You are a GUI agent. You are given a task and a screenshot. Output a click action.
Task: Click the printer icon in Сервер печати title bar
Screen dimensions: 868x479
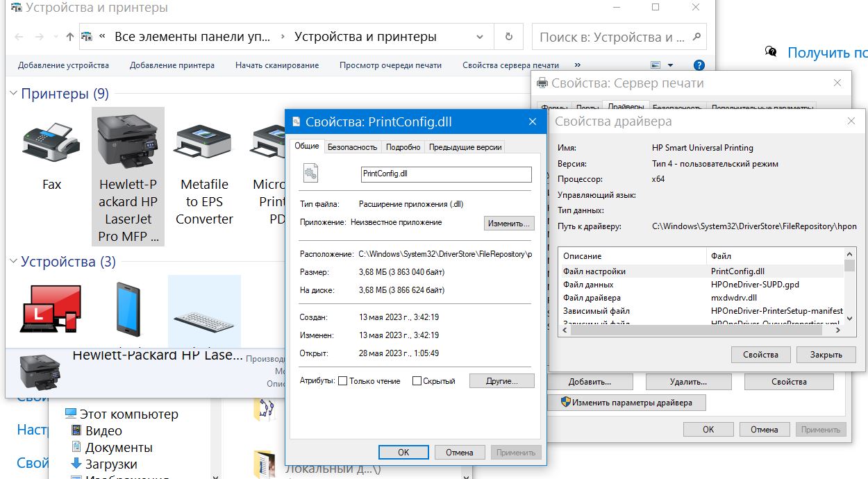click(542, 83)
